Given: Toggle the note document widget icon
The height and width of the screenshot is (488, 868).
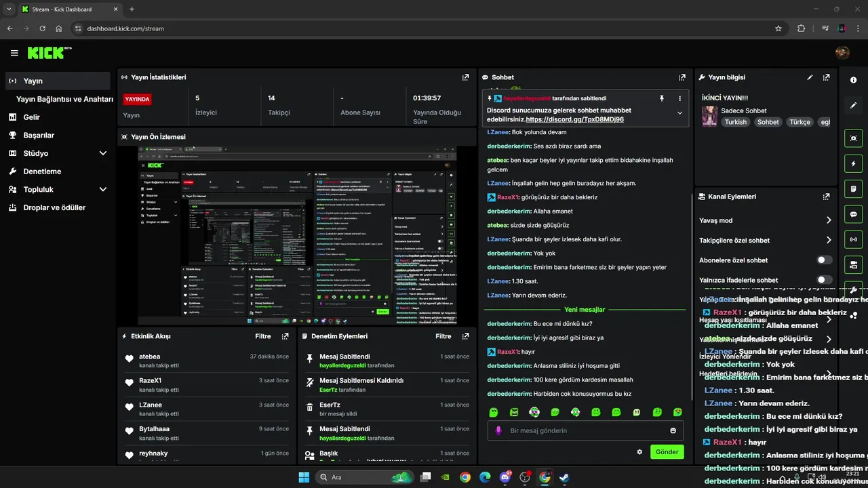Looking at the screenshot, I should 854,188.
